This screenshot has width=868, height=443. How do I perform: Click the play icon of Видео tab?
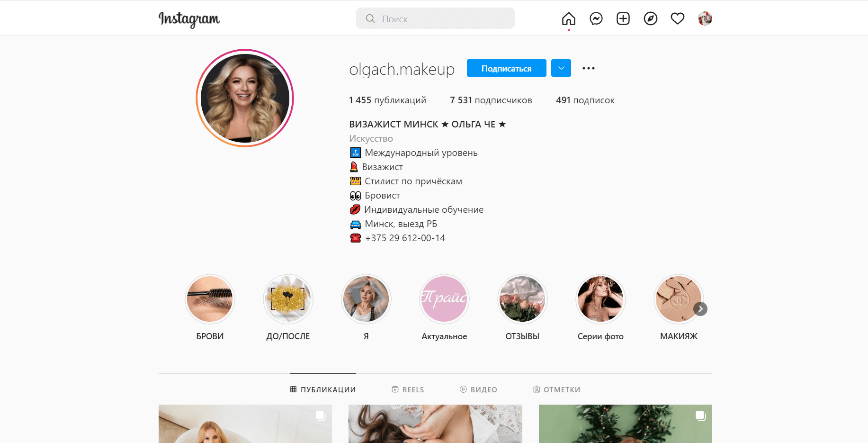[x=463, y=389]
